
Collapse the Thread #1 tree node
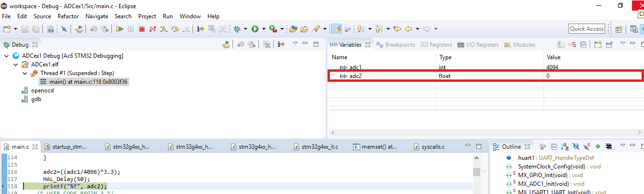click(24, 73)
